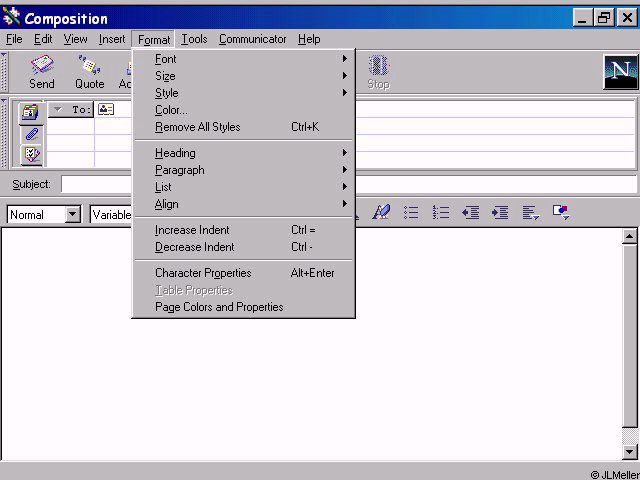Select Decrease Indent menu item
Screen dimensions: 640x480
(243, 247)
